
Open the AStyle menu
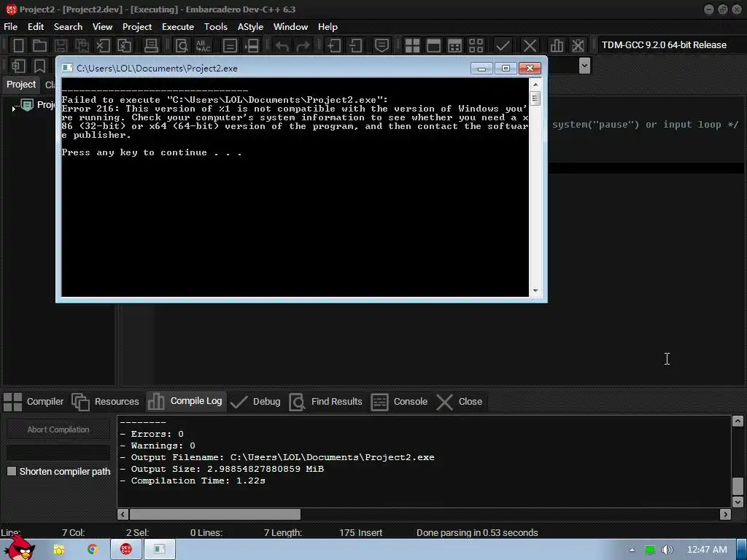pos(251,27)
